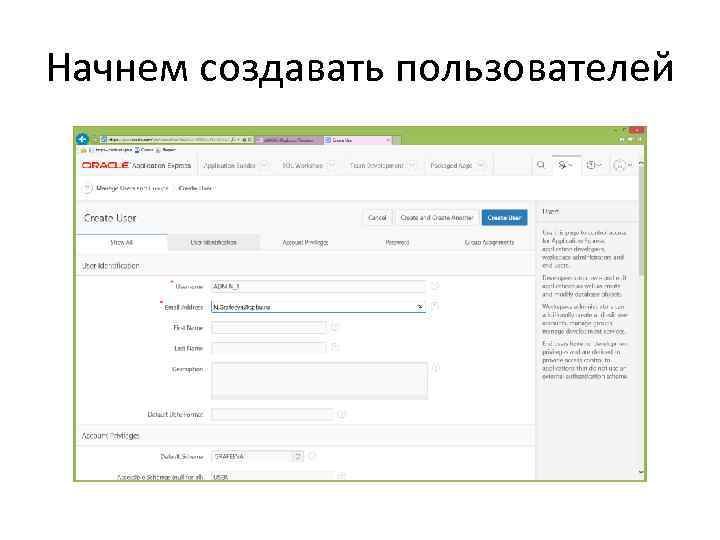Click the ORACLE Application Express logo
The width and height of the screenshot is (720, 540).
click(136, 165)
